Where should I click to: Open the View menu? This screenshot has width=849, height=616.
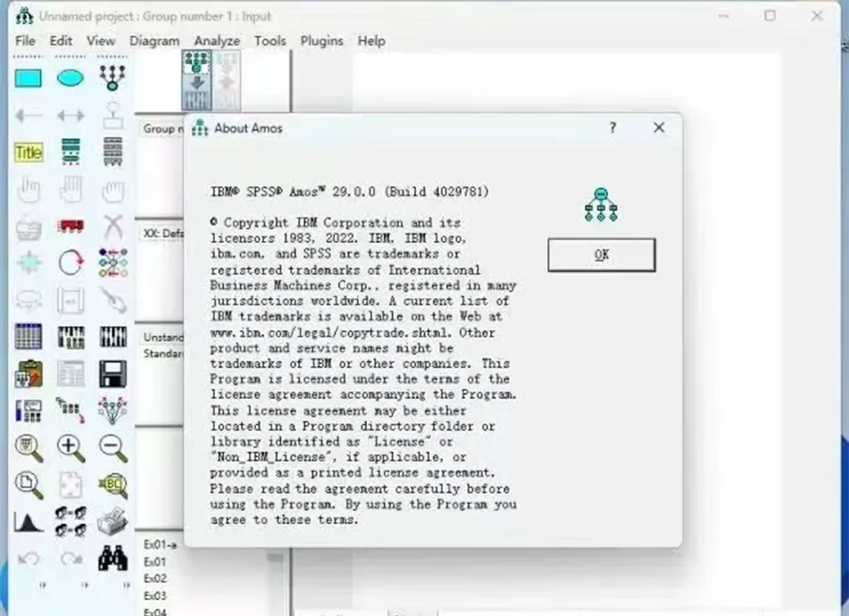(x=101, y=40)
